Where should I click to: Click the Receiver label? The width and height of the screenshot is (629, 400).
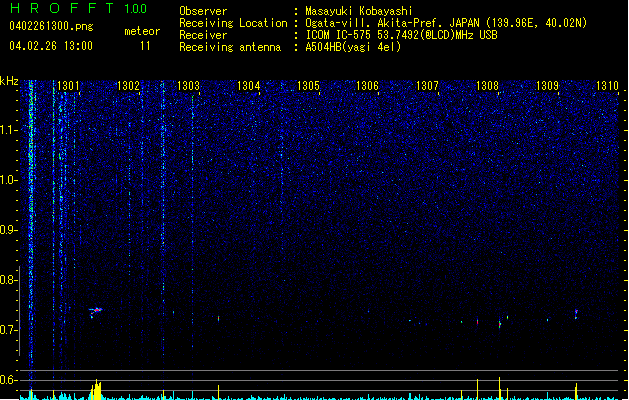tap(203, 35)
